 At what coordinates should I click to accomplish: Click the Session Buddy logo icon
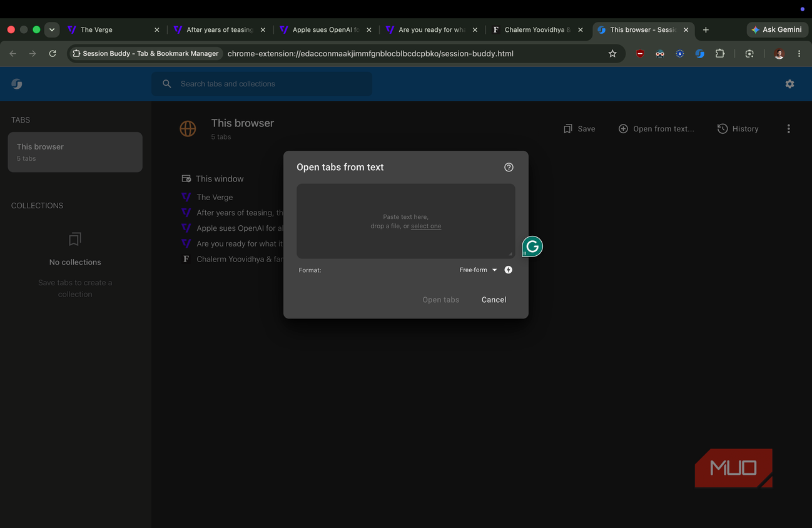coord(17,84)
